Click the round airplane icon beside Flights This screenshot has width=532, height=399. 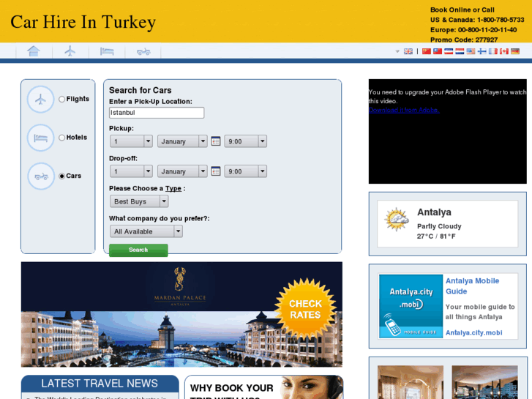tap(41, 100)
